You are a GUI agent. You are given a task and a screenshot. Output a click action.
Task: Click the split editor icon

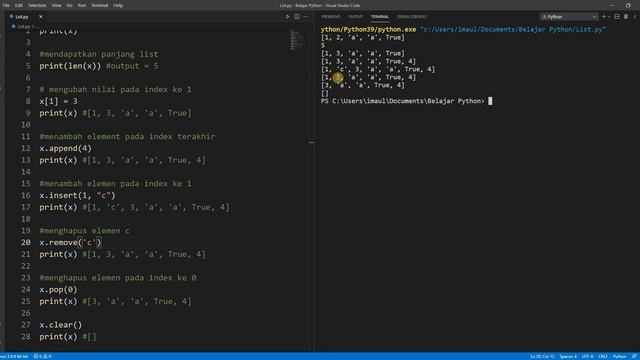pos(297,17)
